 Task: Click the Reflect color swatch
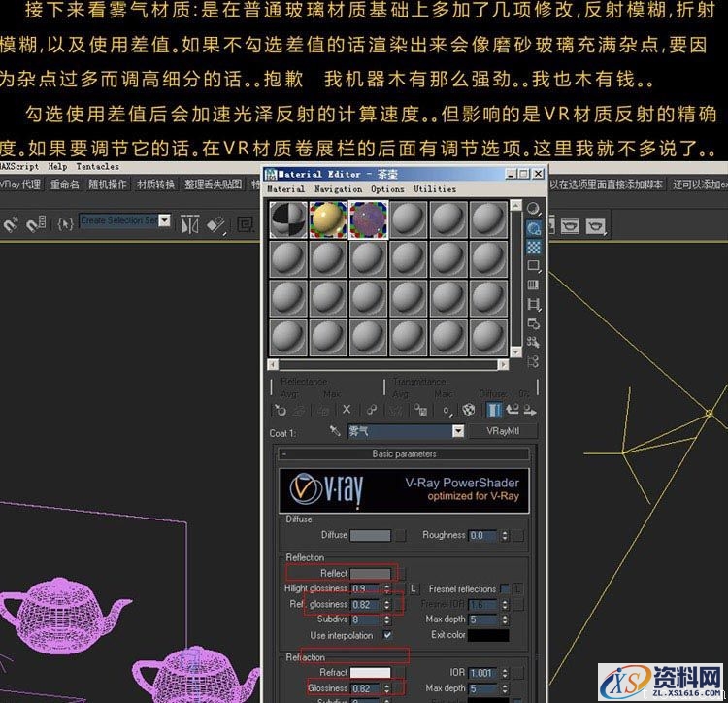[x=370, y=574]
